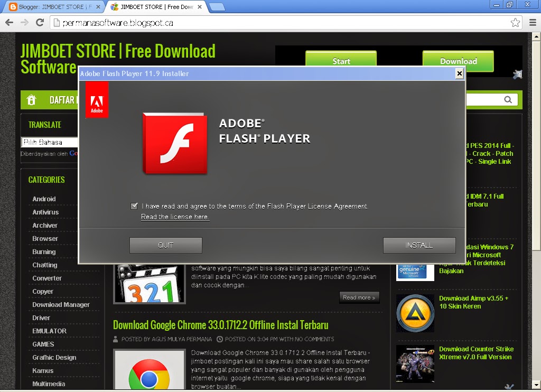Click the page scrollbar up arrow
This screenshot has height=392, width=541.
pos(537,36)
